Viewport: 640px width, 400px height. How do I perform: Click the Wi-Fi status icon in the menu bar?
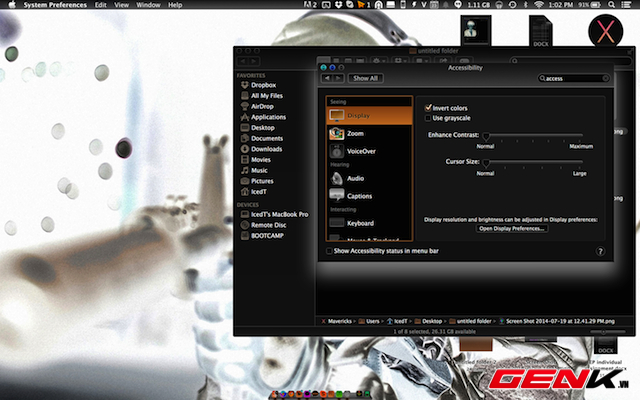click(539, 5)
